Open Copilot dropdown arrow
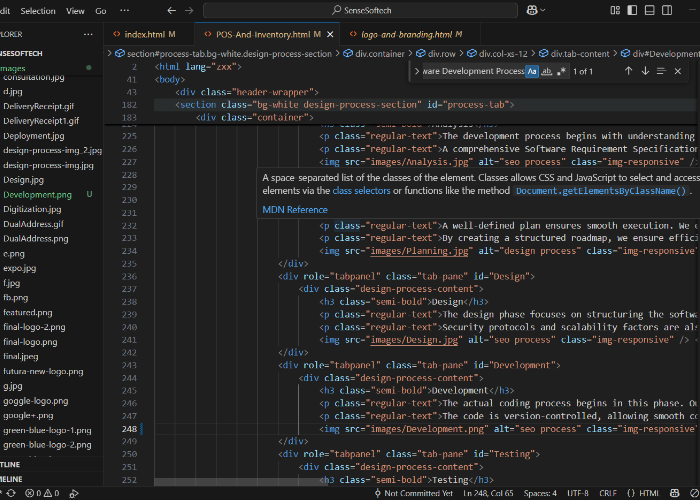This screenshot has width=700, height=500. [543, 10]
